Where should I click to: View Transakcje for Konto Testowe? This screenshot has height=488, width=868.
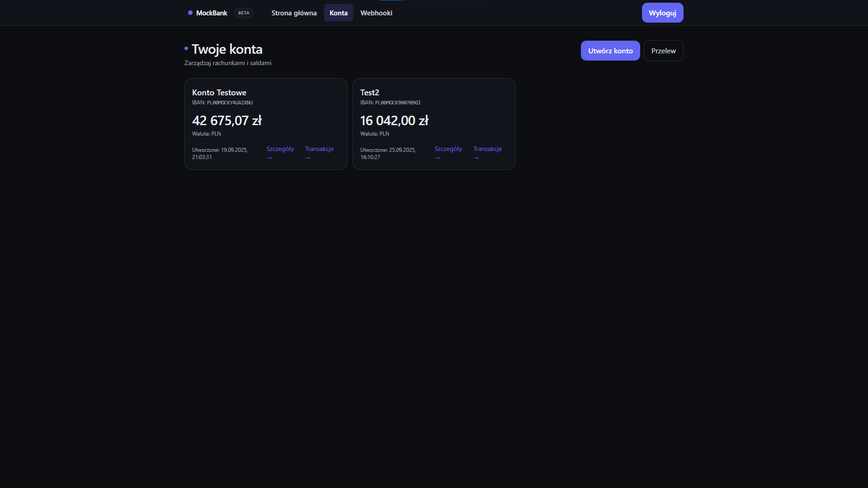tap(319, 153)
